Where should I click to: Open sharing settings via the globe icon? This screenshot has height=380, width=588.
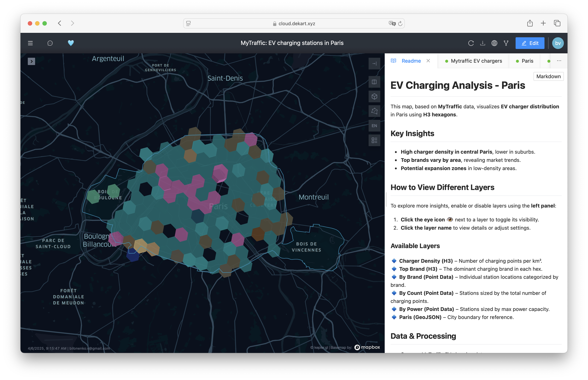click(494, 43)
